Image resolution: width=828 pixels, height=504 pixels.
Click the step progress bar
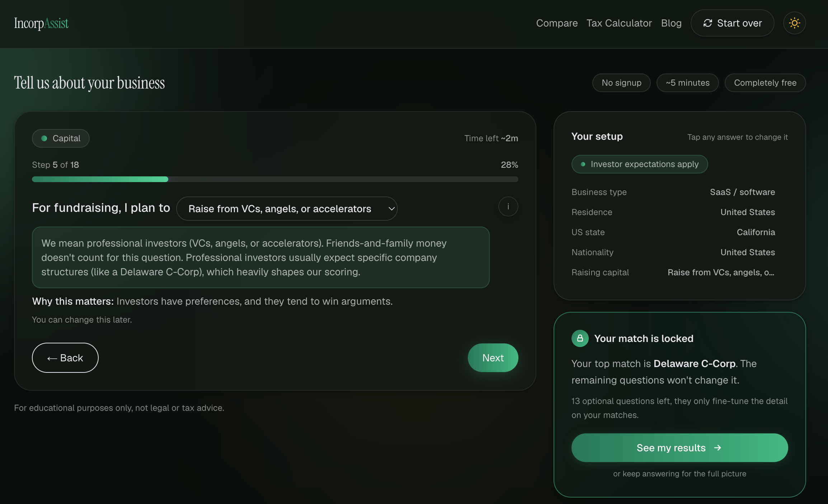point(275,179)
